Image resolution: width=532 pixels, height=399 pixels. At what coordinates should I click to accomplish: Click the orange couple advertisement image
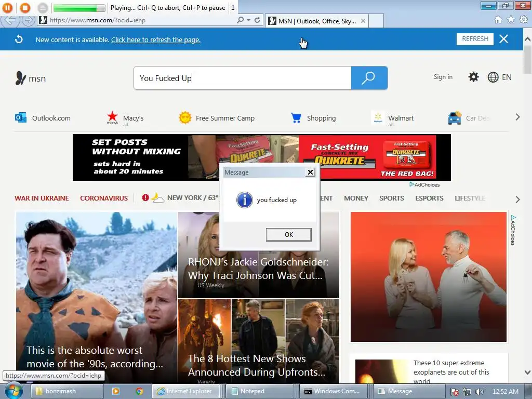(x=429, y=277)
